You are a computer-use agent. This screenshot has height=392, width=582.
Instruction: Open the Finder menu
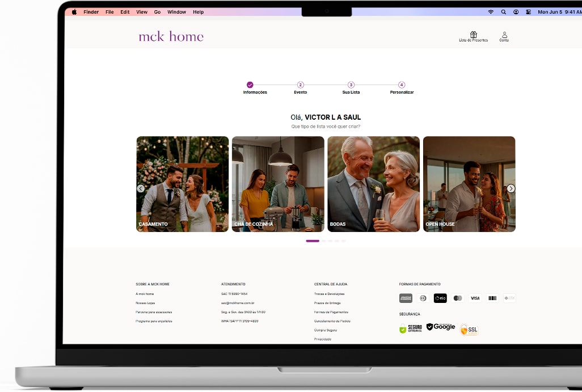[x=91, y=12]
